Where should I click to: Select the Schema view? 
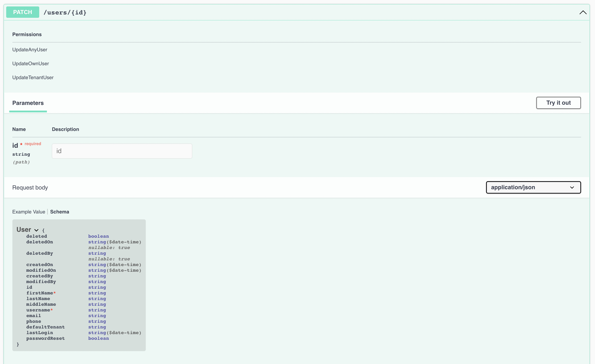point(59,212)
